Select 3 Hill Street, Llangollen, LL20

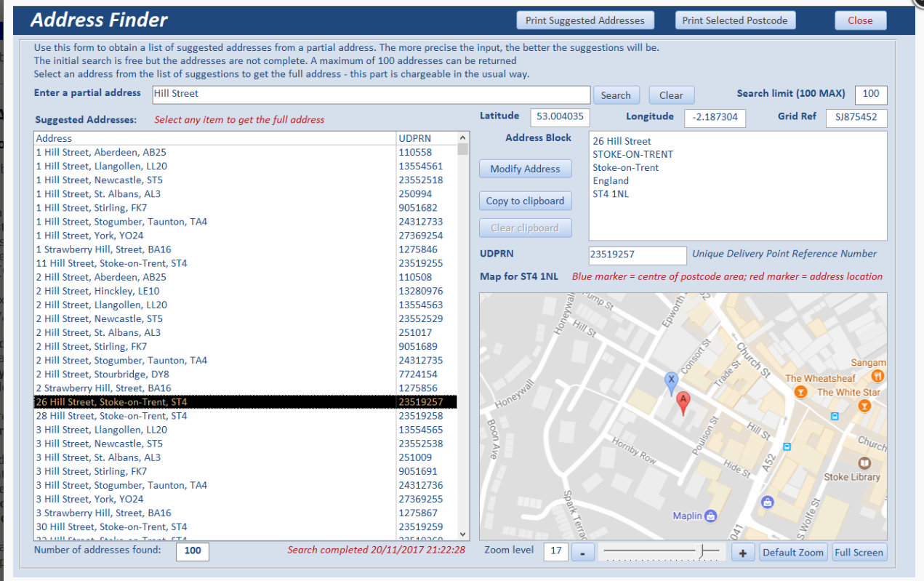pos(245,430)
